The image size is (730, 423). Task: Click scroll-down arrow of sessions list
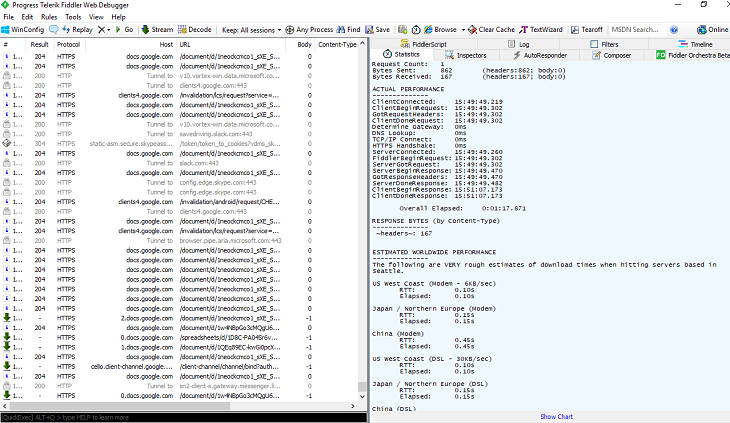click(362, 396)
